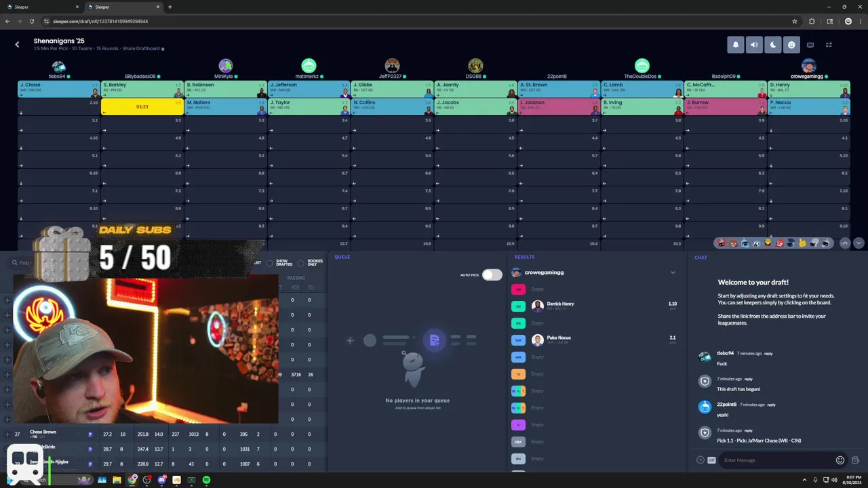Bookmark this page with the star icon
Image resolution: width=868 pixels, height=488 pixels.
pos(795,21)
